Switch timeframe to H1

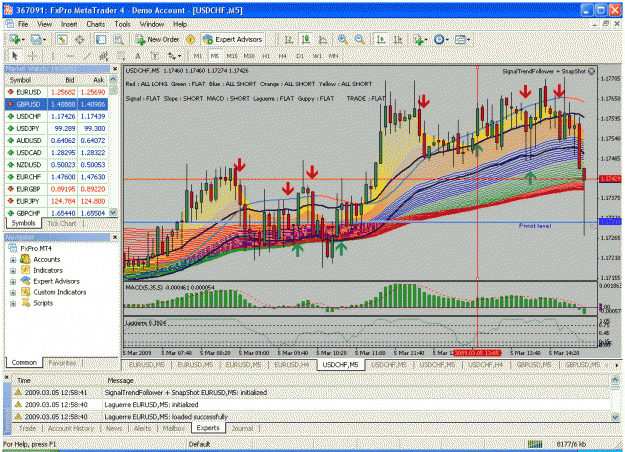[266, 56]
